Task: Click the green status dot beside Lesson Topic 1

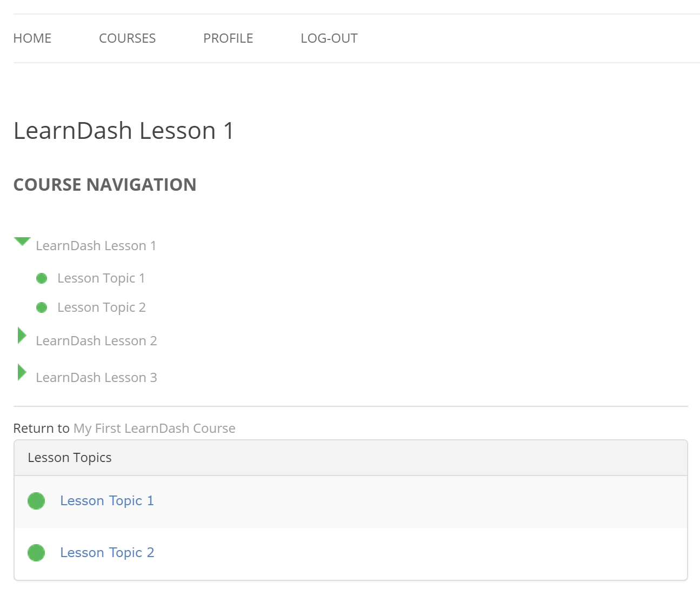Action: coord(42,278)
